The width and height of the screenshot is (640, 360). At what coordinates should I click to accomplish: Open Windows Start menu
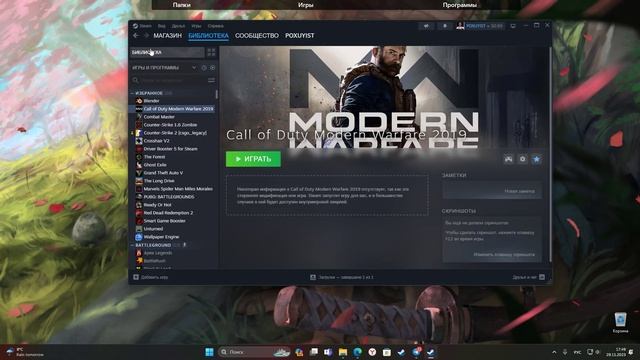pos(209,352)
